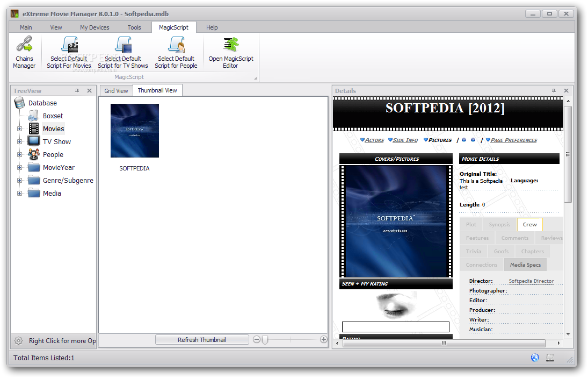Click the first blue circle icon after Pictures
Viewport: 588px width, 378px height.
464,140
